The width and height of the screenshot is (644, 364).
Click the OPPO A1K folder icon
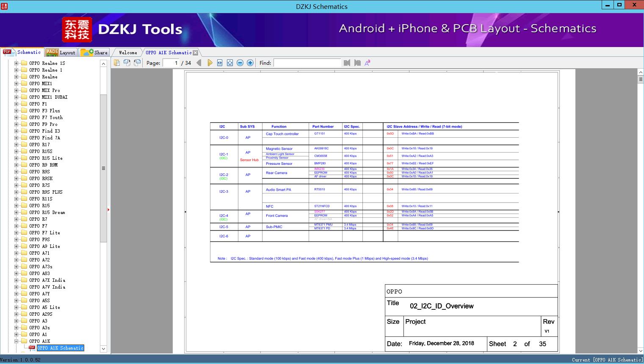[x=24, y=341]
